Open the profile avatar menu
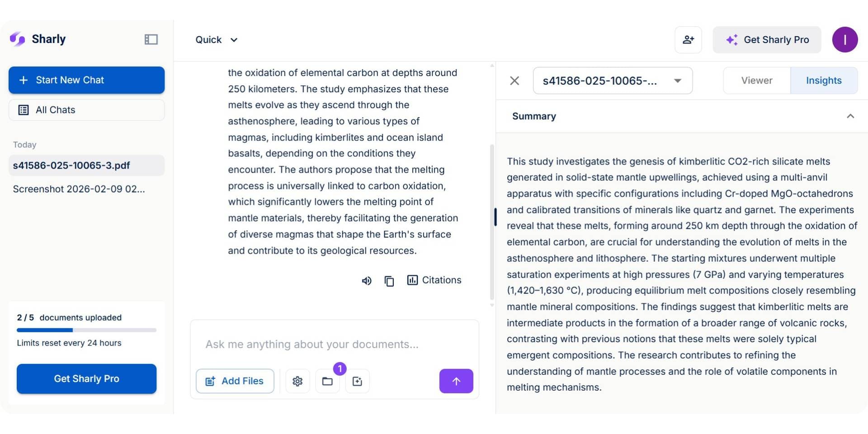 tap(844, 40)
